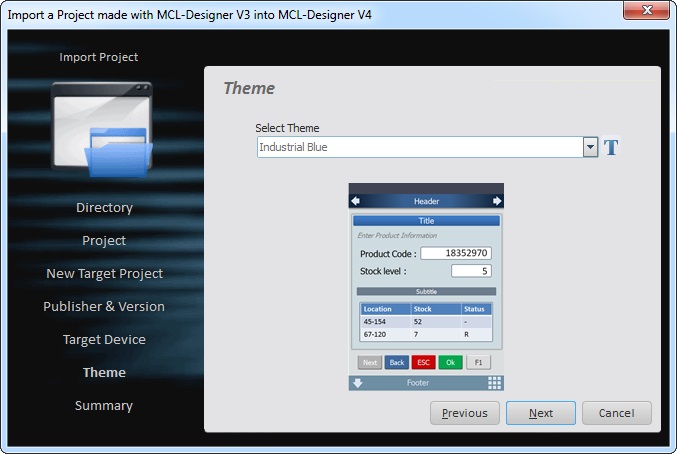Select the Project step in sidebar
Screen dimensions: 677x454
click(104, 241)
